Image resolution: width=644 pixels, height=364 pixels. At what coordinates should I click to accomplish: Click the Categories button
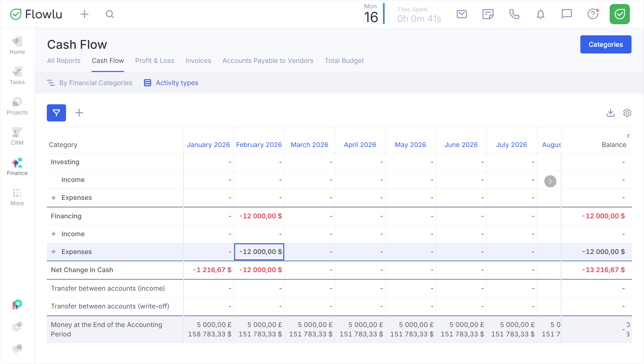(x=605, y=44)
